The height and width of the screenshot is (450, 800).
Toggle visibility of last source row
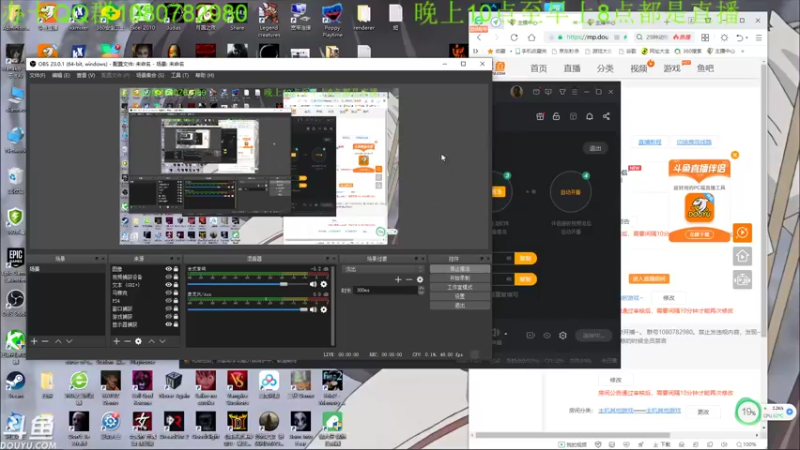click(168, 324)
